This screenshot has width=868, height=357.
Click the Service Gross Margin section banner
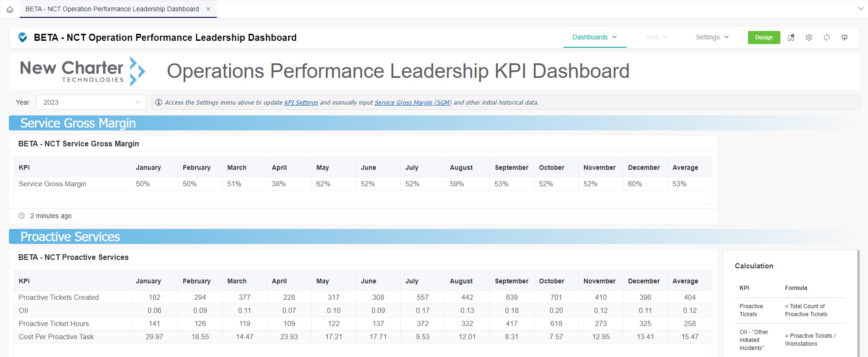(x=434, y=123)
